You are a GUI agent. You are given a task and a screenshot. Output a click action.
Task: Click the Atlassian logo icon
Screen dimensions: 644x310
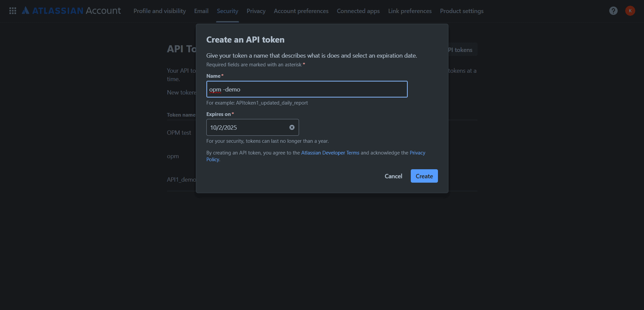pos(26,11)
